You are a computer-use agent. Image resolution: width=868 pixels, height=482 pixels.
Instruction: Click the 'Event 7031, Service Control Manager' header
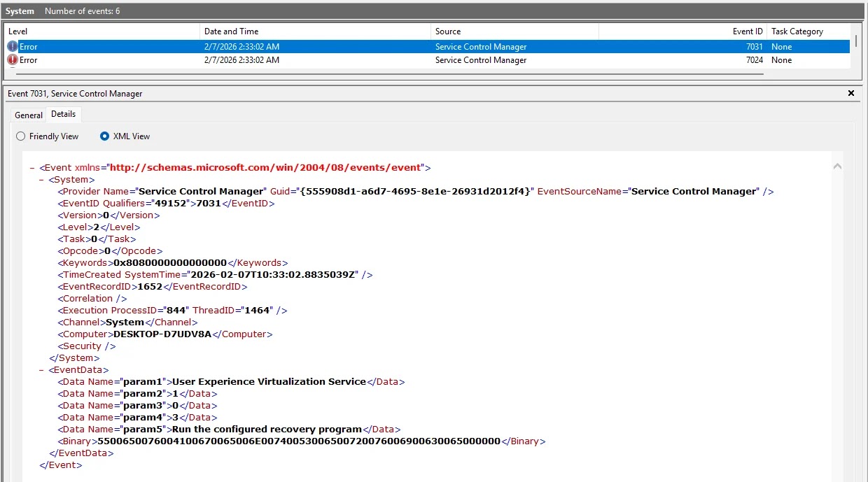tap(75, 93)
